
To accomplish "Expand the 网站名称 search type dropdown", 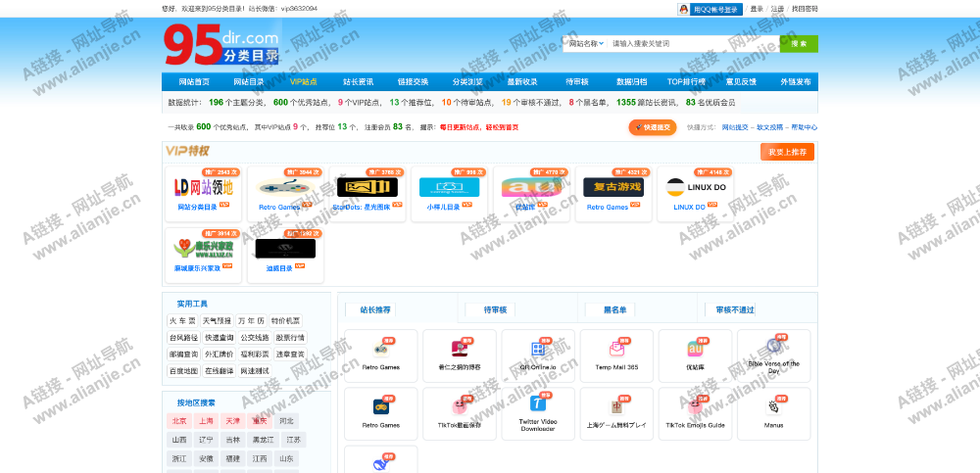I will tap(586, 44).
